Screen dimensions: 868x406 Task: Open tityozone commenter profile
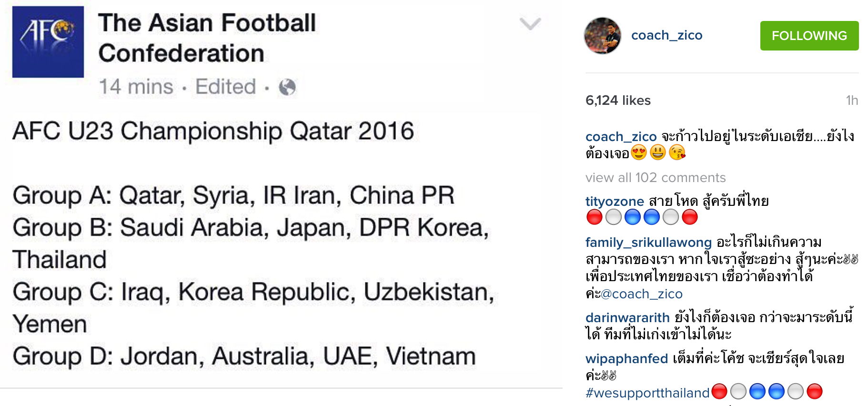coord(615,202)
